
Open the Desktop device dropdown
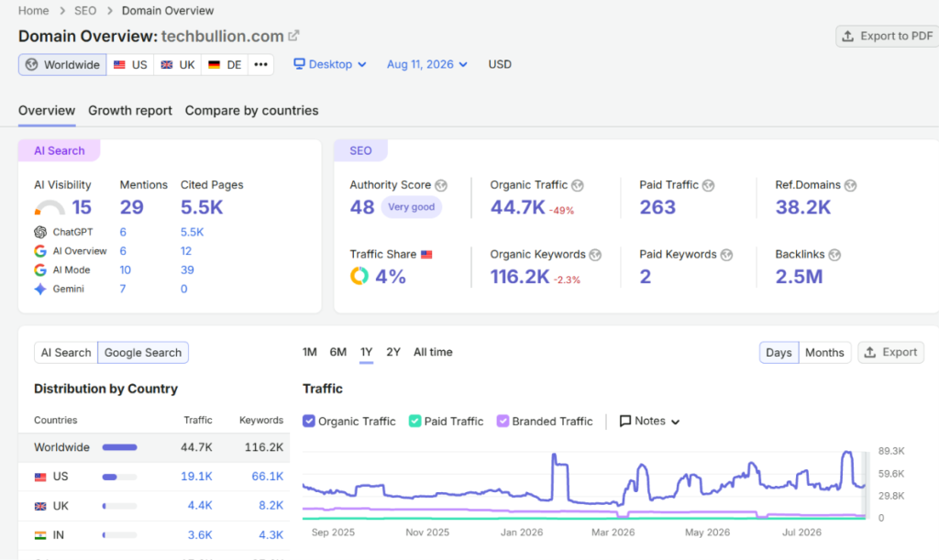click(330, 64)
